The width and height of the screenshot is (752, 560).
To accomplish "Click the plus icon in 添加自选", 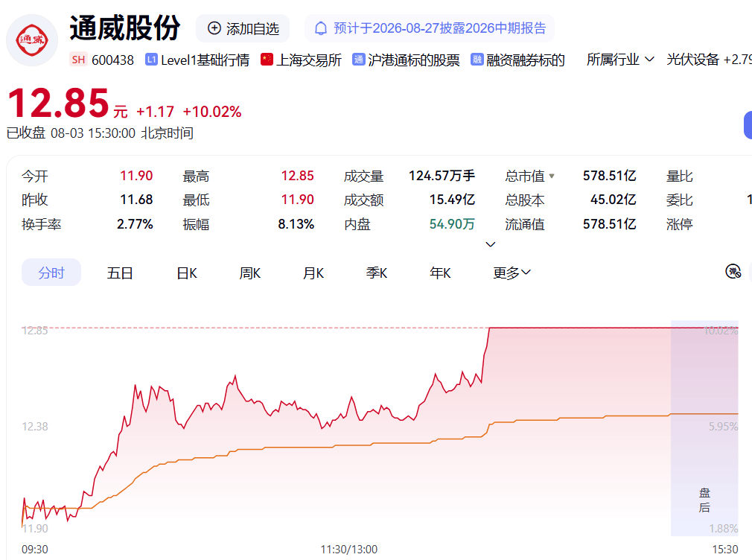I will pos(214,28).
